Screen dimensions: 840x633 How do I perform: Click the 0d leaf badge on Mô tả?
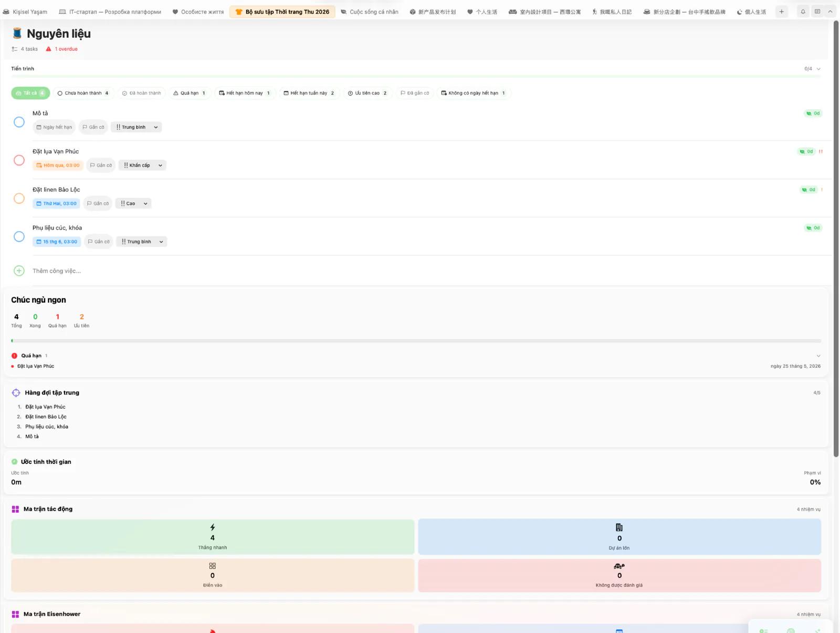point(813,113)
